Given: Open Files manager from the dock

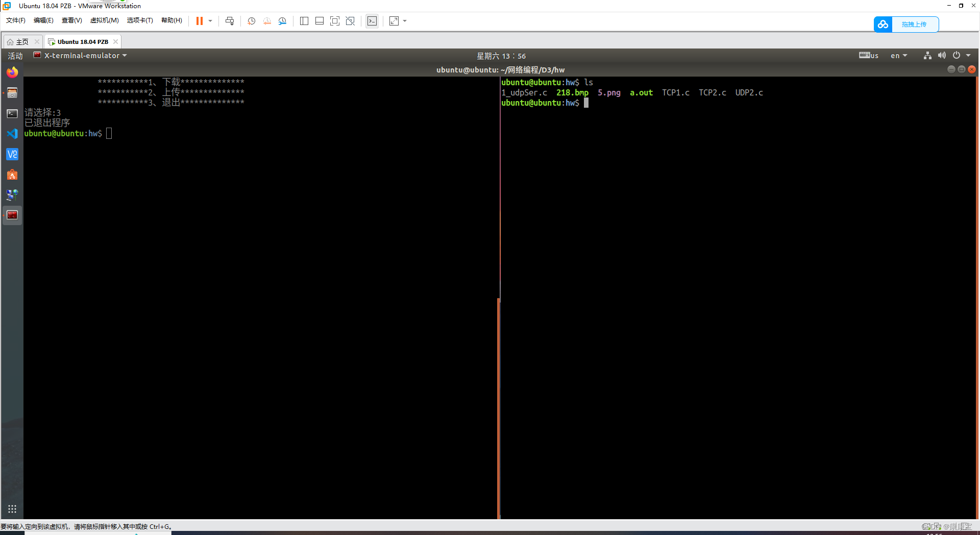Looking at the screenshot, I should [12, 93].
